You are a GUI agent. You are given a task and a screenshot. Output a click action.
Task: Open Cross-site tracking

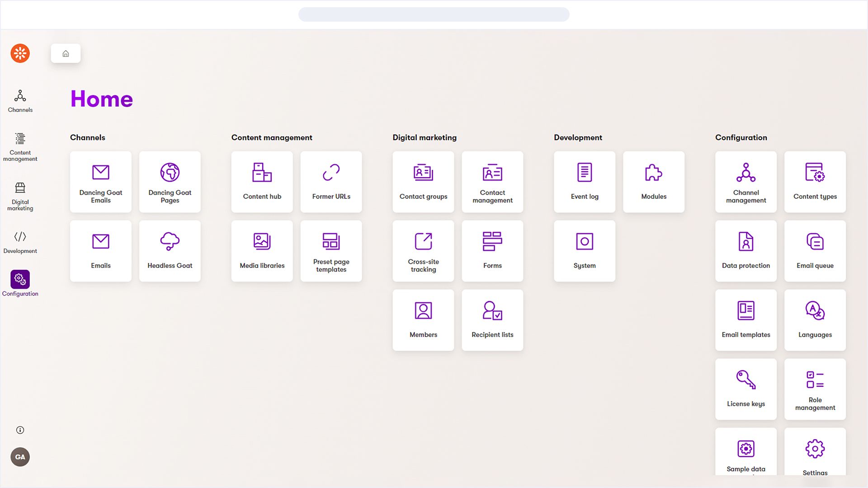pyautogui.click(x=423, y=251)
